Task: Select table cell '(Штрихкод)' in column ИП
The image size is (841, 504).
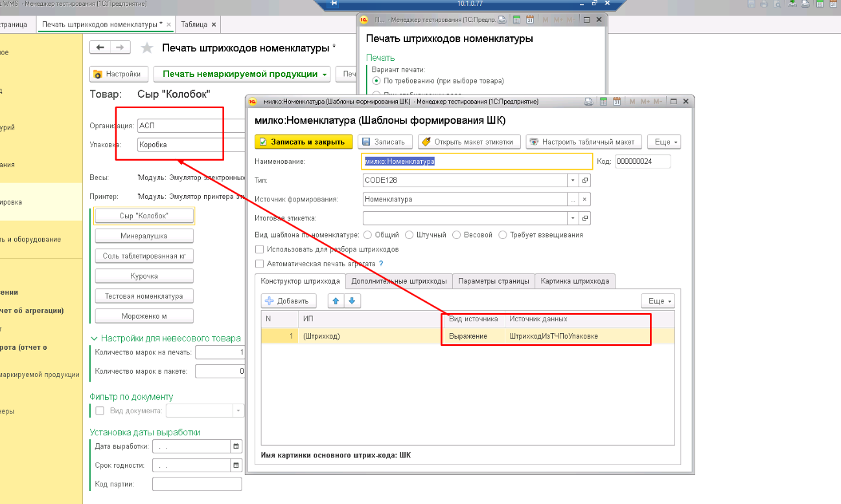Action: tap(371, 336)
